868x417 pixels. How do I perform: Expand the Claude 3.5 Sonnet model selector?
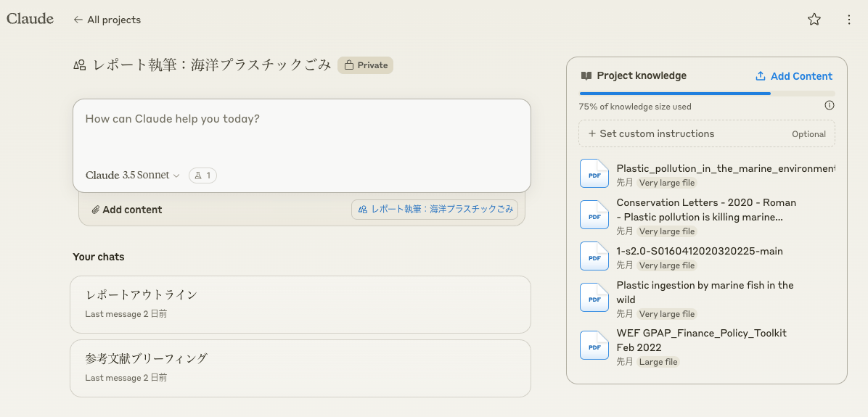click(x=132, y=175)
